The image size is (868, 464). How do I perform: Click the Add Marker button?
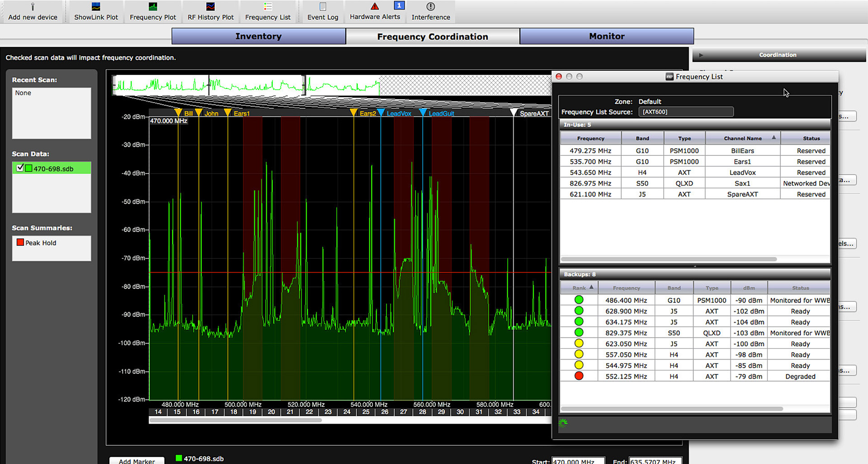click(x=137, y=460)
